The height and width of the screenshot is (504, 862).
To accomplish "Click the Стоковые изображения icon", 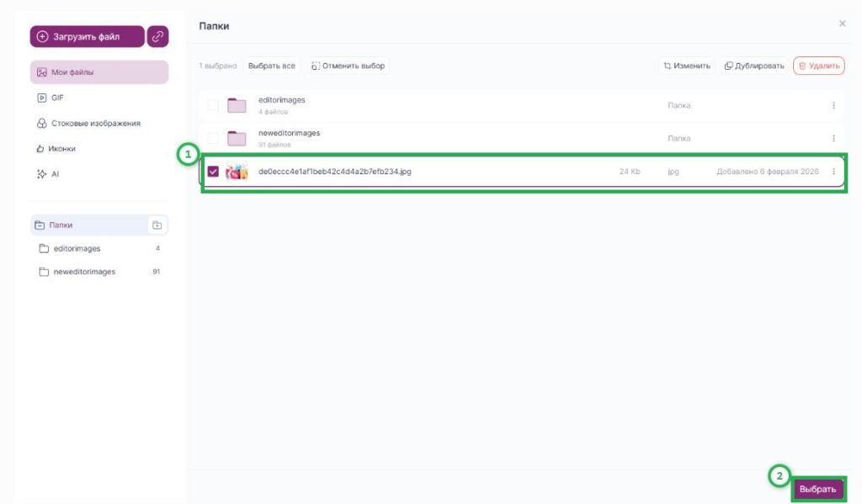I will point(42,123).
